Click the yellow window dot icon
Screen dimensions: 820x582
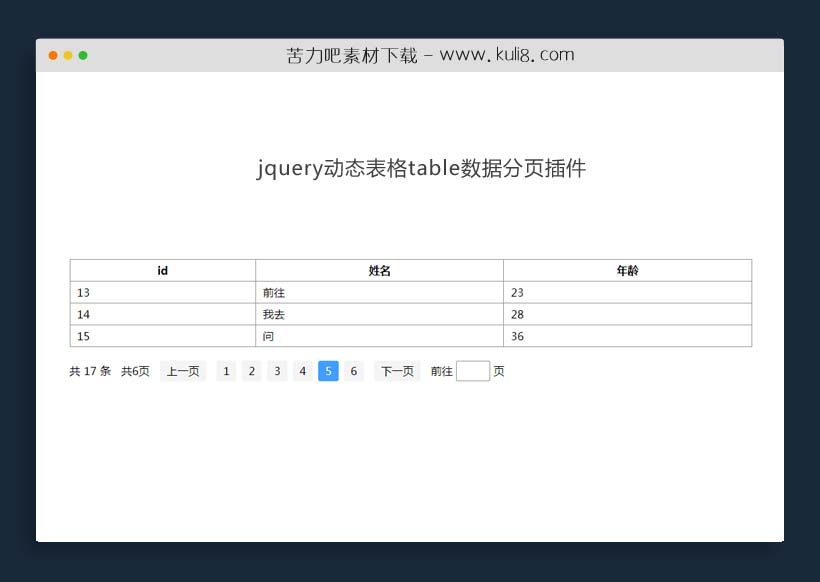click(x=66, y=56)
